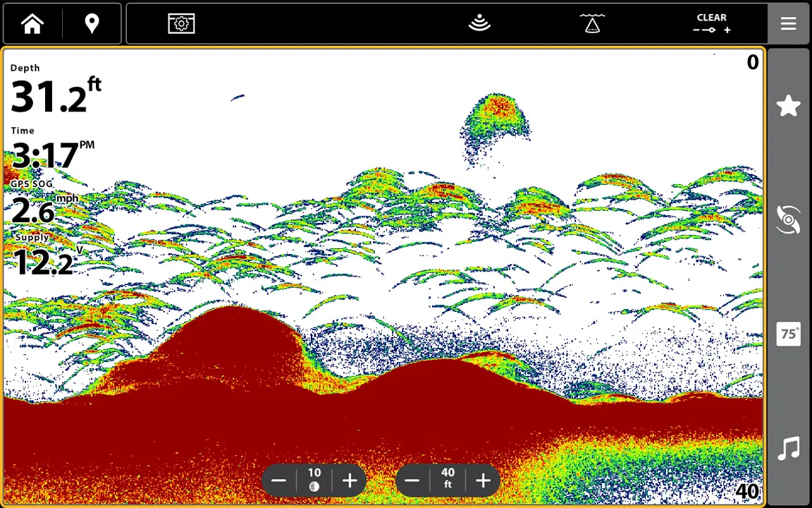The width and height of the screenshot is (812, 508).
Task: Select the 2.6 mph GPS SOG readout
Action: point(44,203)
